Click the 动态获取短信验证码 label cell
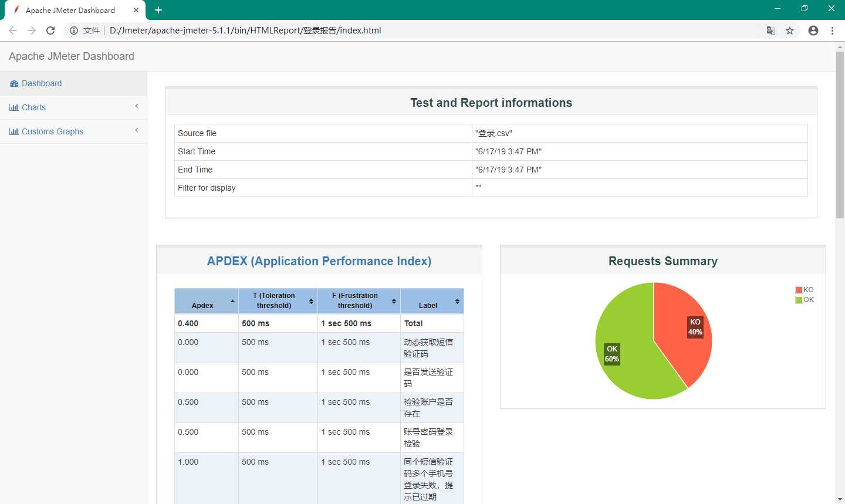Screen dimensions: 845x504 pyautogui.click(x=432, y=348)
